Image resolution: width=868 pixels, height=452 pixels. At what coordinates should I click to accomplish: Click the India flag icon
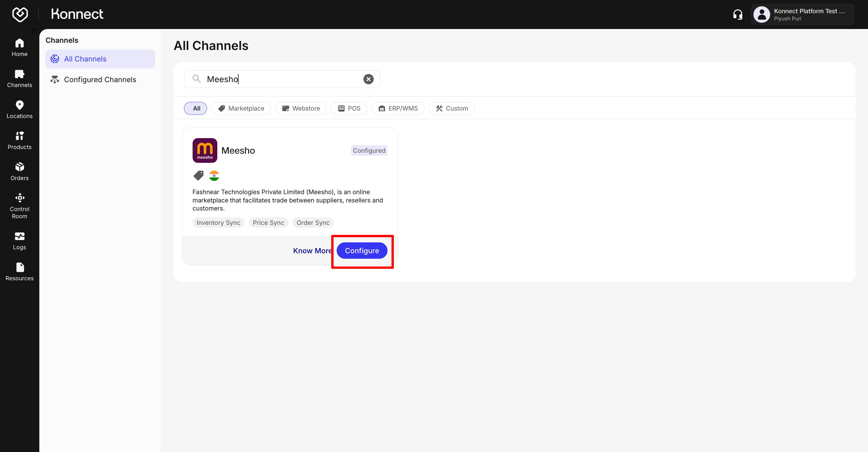(214, 176)
